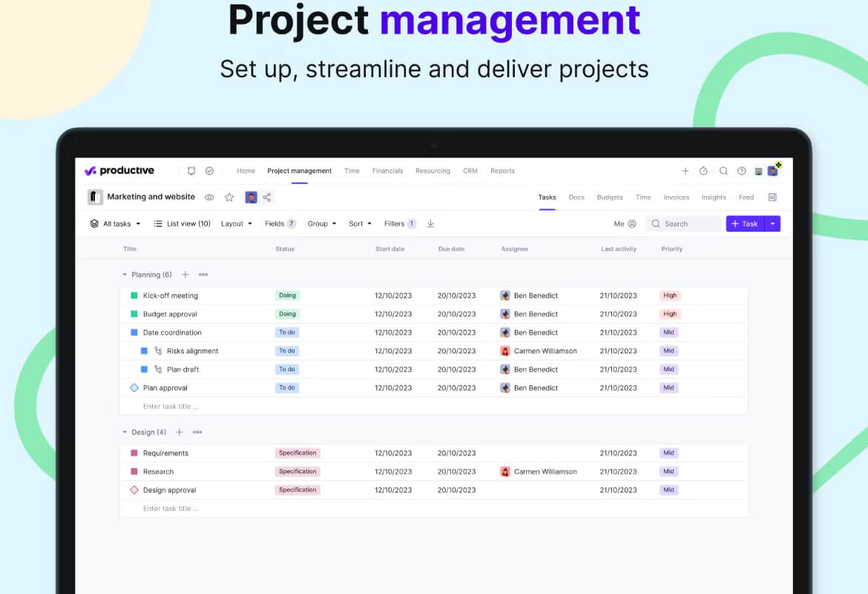Click the Productive logo
This screenshot has width=868, height=594.
click(x=119, y=171)
